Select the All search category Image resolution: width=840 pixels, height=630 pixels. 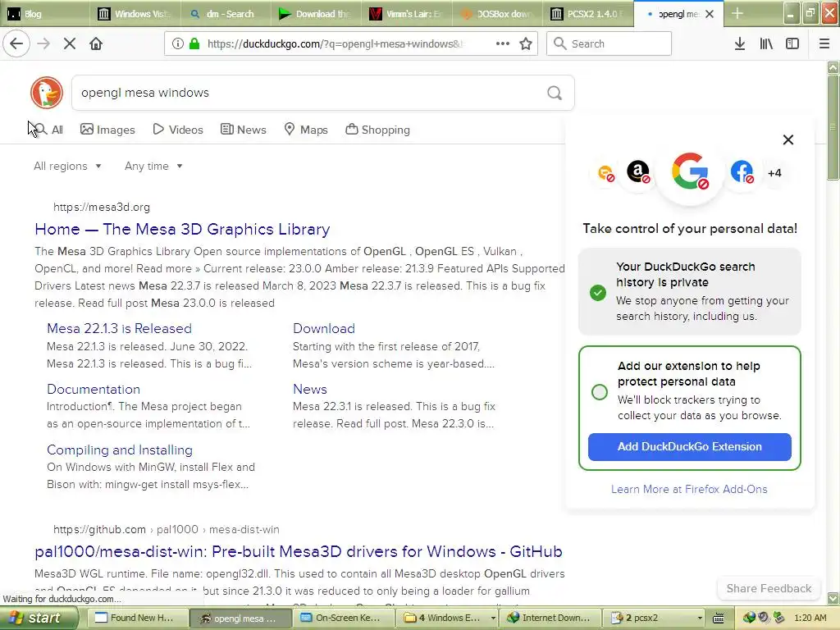[48, 130]
